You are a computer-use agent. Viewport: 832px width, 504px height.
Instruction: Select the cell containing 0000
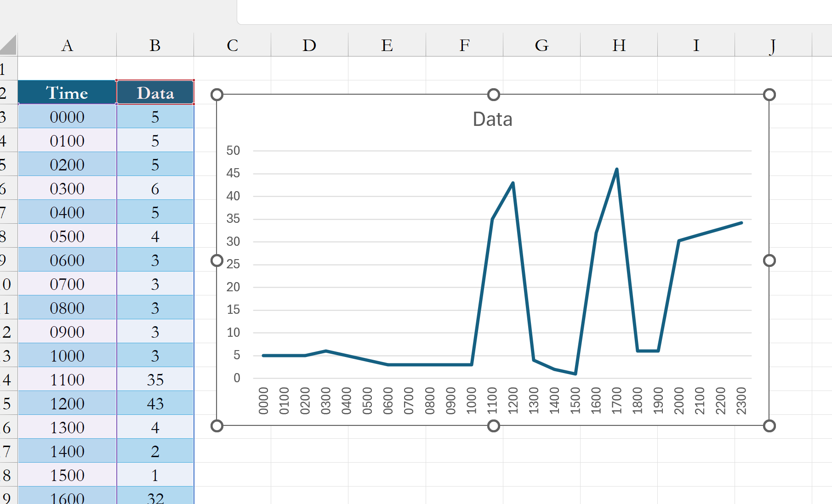coord(67,117)
